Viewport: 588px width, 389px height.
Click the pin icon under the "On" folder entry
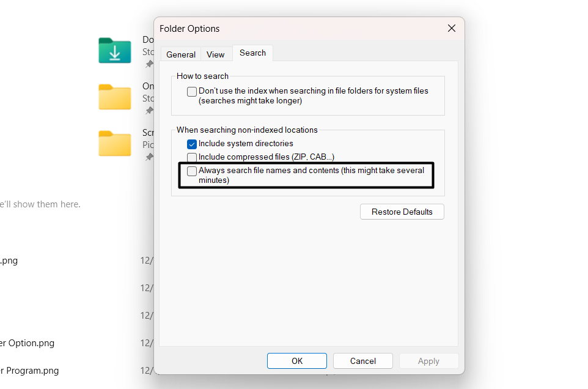click(x=149, y=111)
